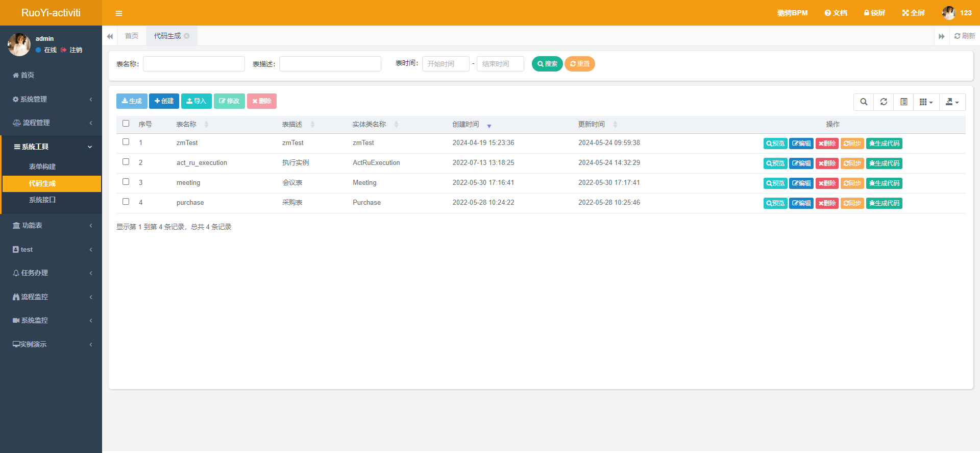Focus the 表描述 input field
The width and height of the screenshot is (980, 453).
click(330, 64)
